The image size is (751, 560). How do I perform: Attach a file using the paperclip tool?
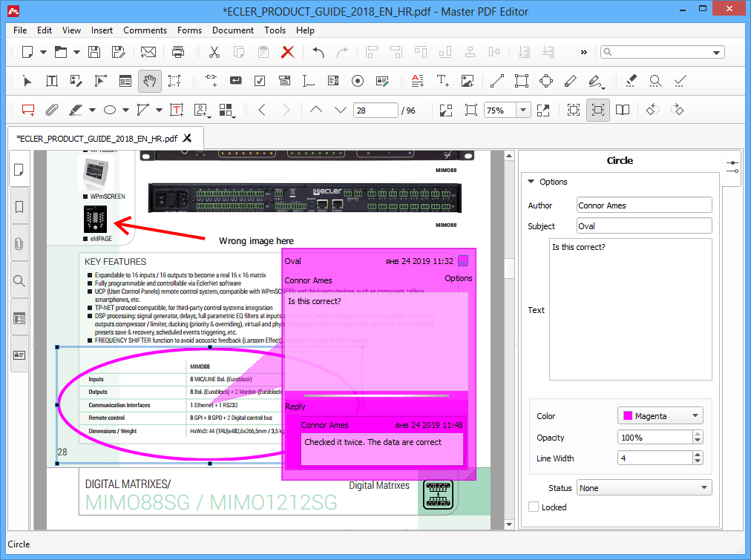(52, 110)
